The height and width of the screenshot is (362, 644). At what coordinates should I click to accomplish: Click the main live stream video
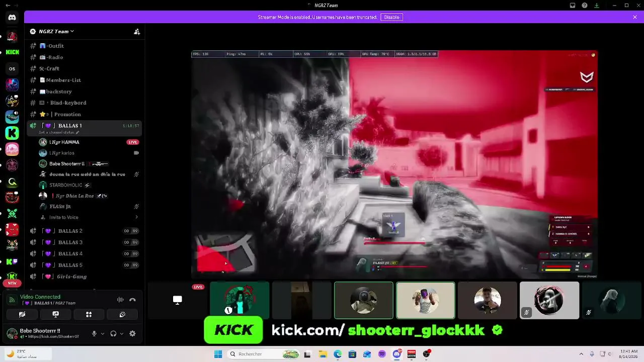tap(394, 164)
